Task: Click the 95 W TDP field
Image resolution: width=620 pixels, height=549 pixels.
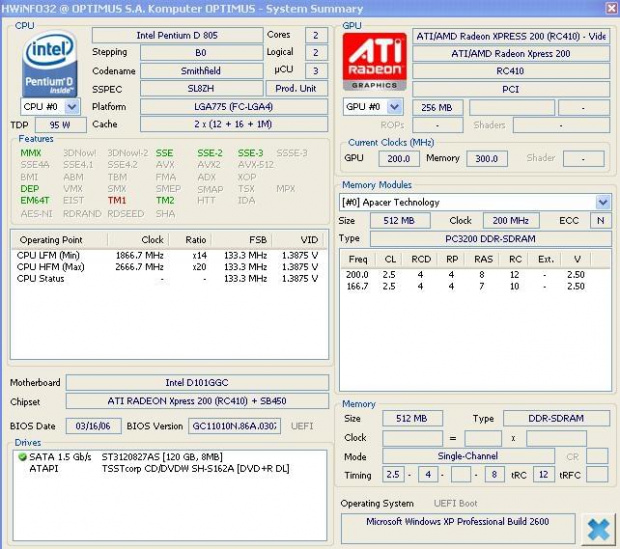Action: tap(60, 125)
